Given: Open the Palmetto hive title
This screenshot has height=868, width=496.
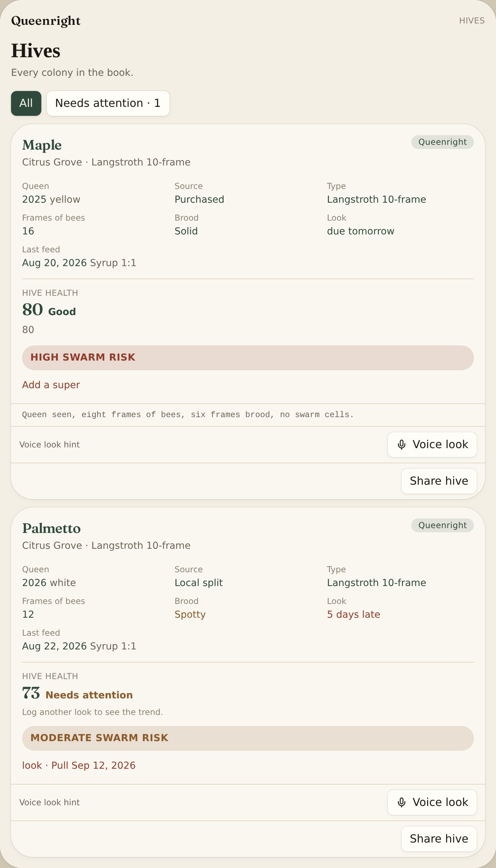Looking at the screenshot, I should point(51,528).
